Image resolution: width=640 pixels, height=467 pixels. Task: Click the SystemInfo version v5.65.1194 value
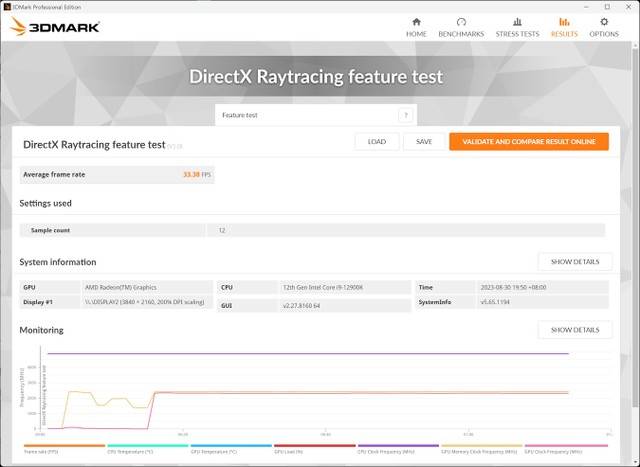click(x=495, y=302)
